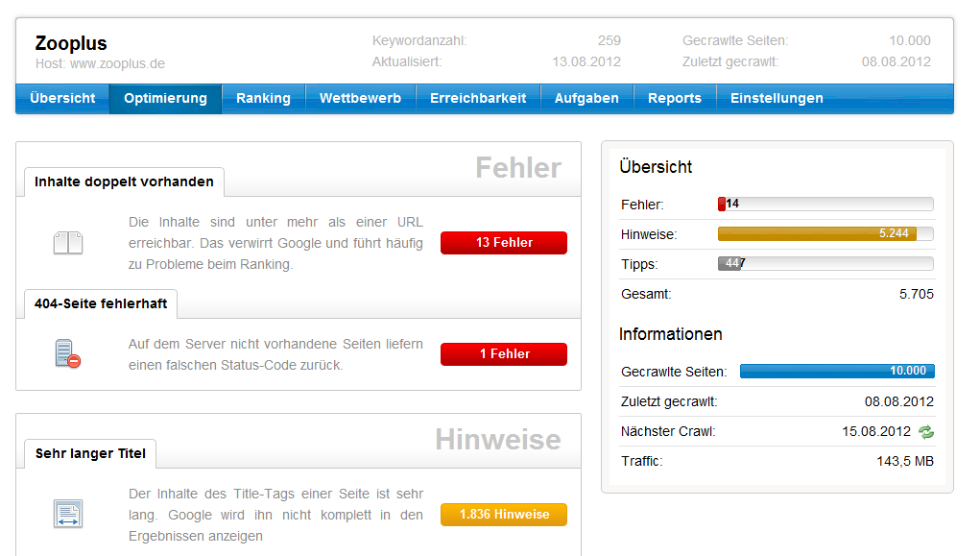Open Einstellungen in the navigation bar
Viewport: 980px width, 556px height.
tap(777, 98)
